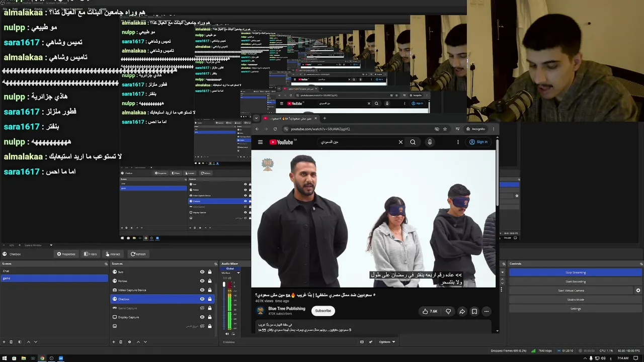Click Start Recording
644x362 pixels.
click(576, 282)
